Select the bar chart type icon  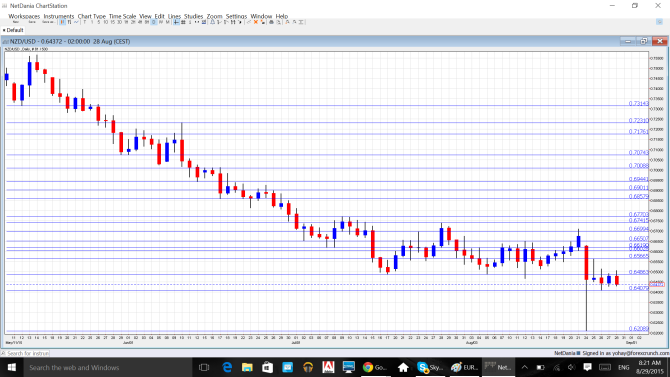point(69,22)
